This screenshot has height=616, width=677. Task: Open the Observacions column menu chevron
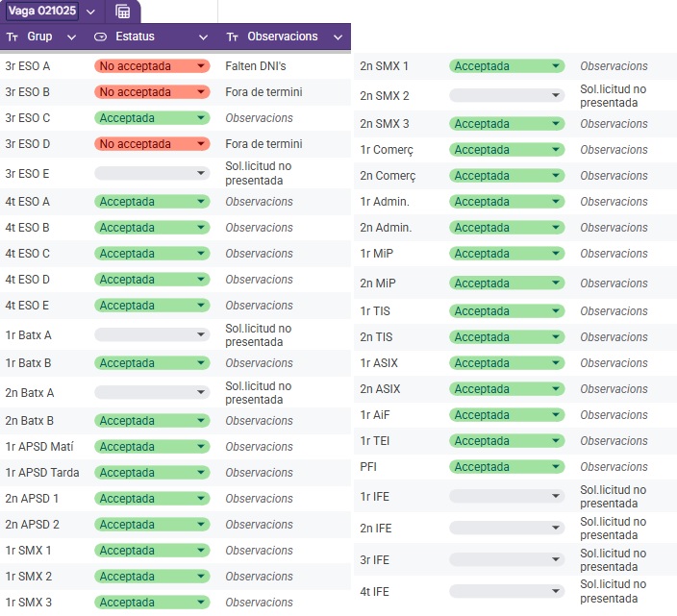point(338,37)
